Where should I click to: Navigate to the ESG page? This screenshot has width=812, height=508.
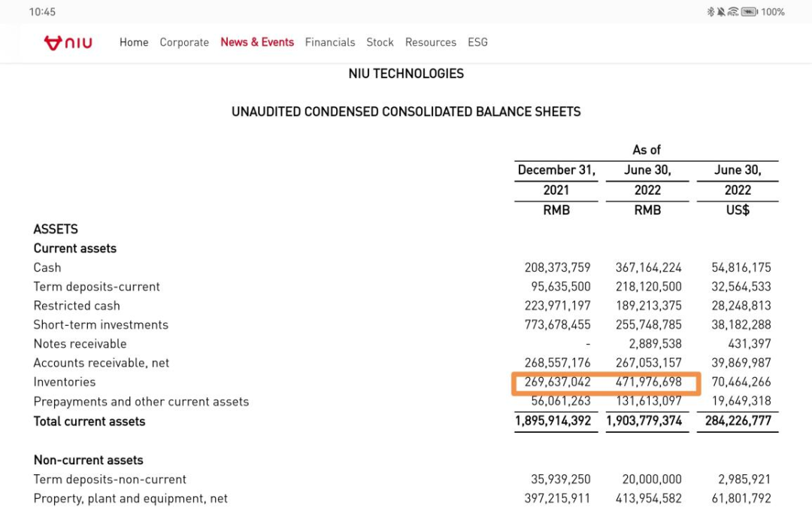tap(477, 43)
